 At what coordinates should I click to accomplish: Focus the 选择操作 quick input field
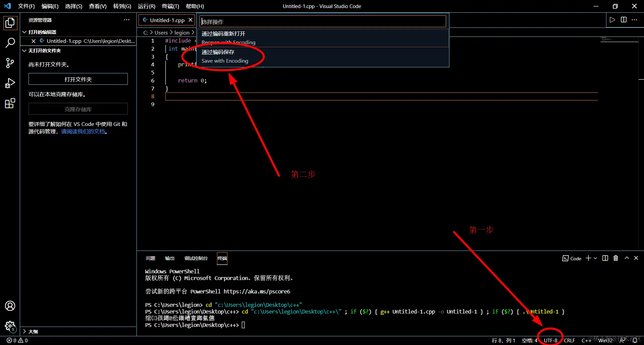323,22
